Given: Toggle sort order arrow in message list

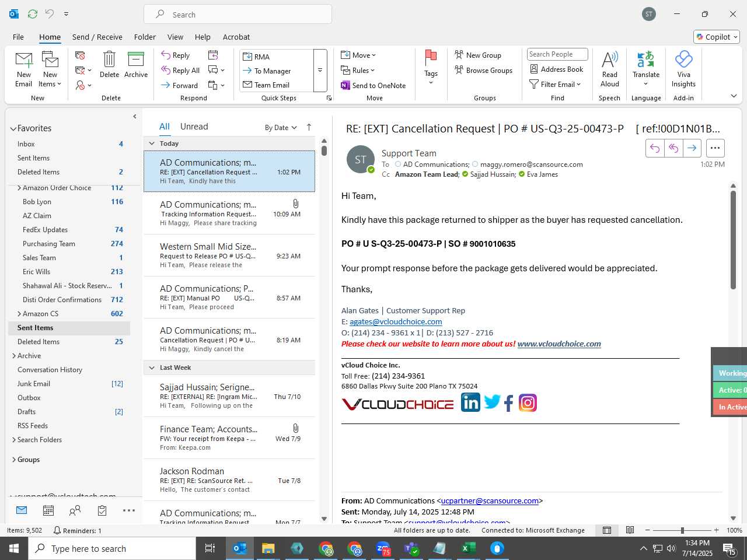Looking at the screenshot, I should click(309, 127).
